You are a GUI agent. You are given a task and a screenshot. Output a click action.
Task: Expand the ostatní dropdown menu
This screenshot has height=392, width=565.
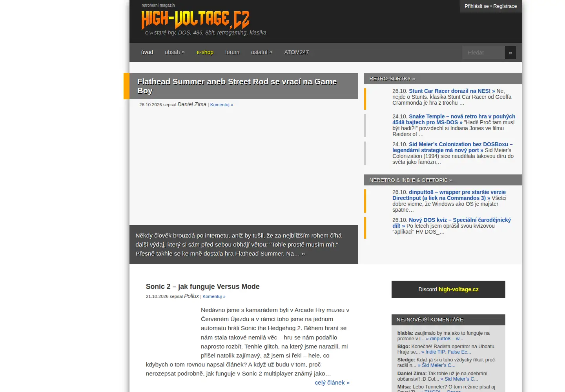262,52
